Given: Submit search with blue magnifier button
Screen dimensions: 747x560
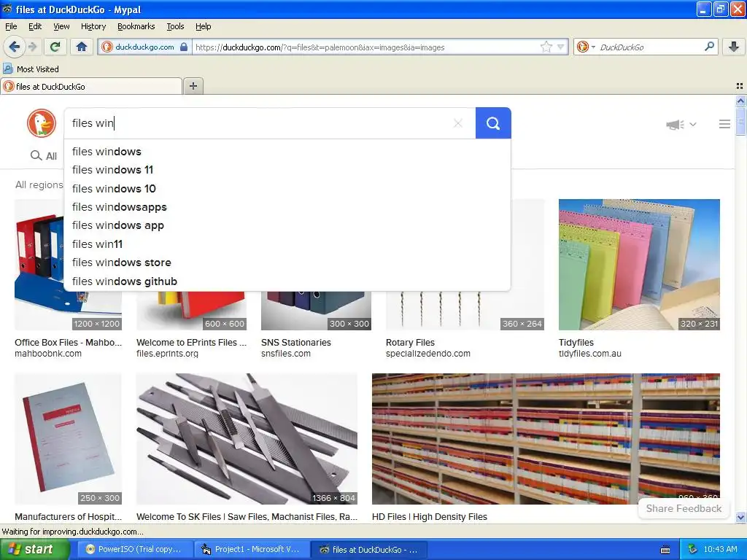Looking at the screenshot, I should (x=493, y=123).
